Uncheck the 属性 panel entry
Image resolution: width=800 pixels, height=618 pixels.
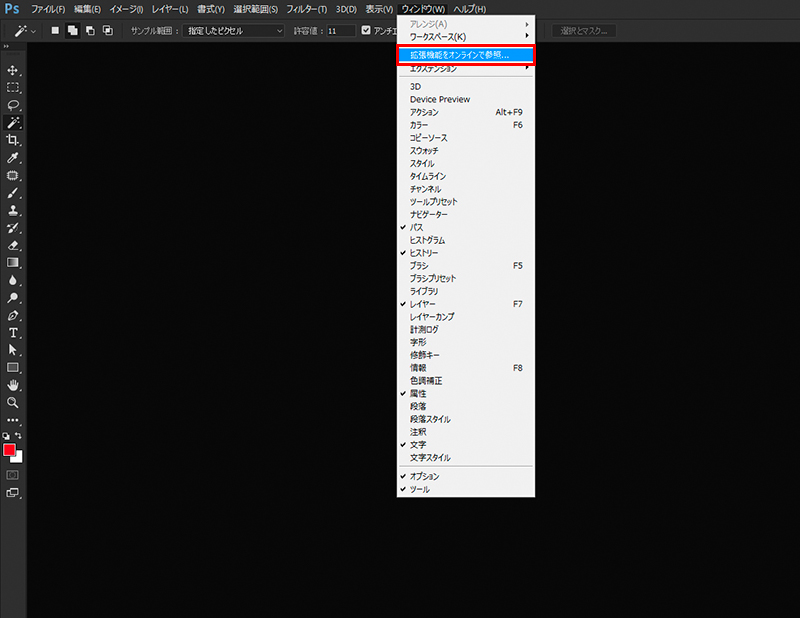[x=466, y=393]
